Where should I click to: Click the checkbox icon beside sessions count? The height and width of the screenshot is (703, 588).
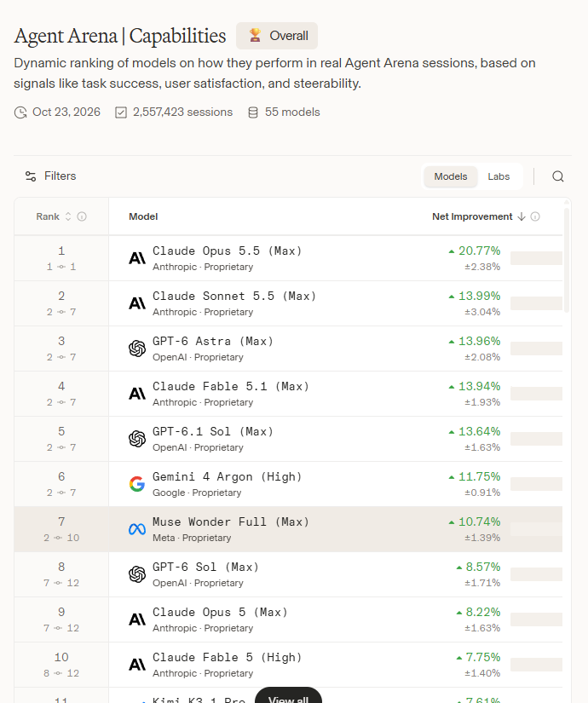pos(121,112)
